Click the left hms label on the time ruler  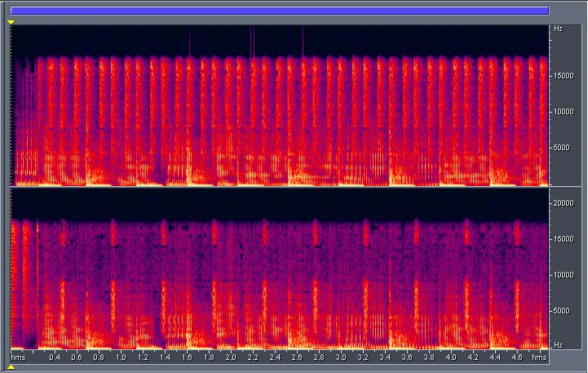(x=18, y=357)
